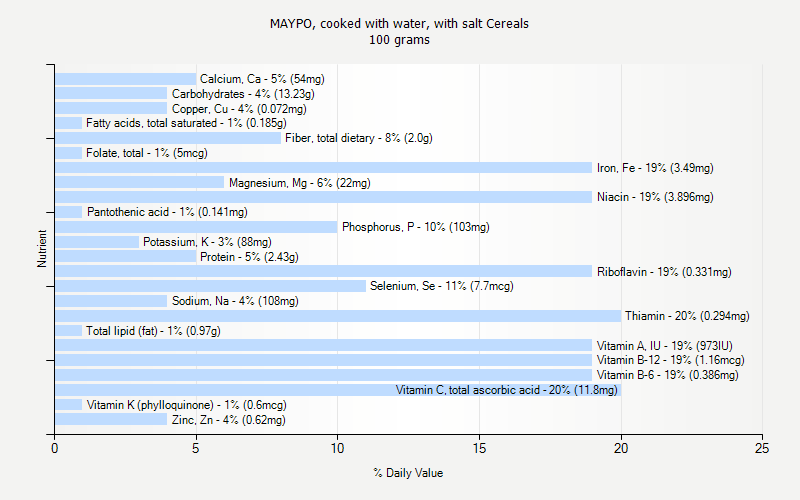Click the x-axis tick label '15'

(x=479, y=448)
